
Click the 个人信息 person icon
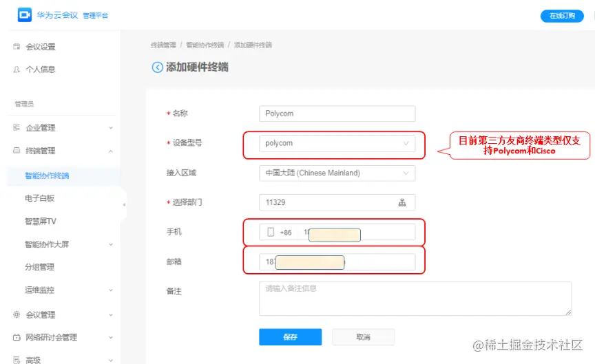tap(17, 69)
